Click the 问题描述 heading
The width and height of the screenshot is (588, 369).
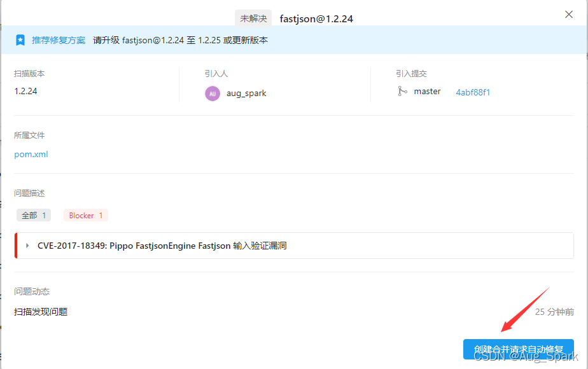point(29,193)
